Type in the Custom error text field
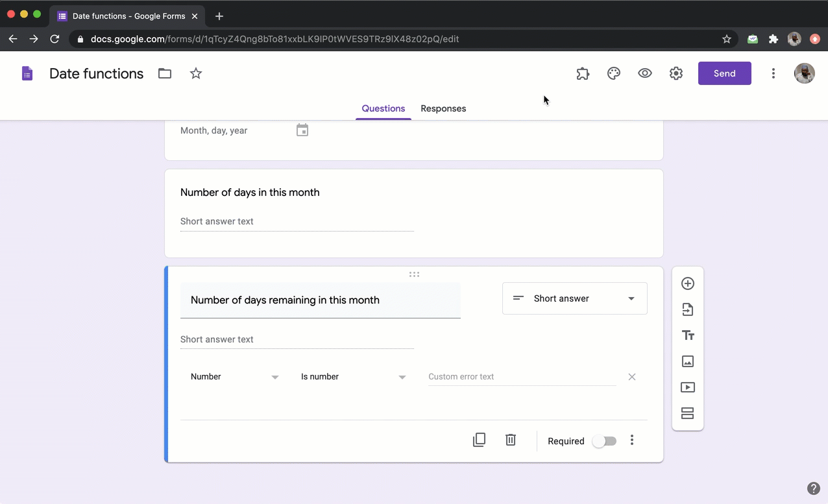The height and width of the screenshot is (504, 828). (x=522, y=376)
